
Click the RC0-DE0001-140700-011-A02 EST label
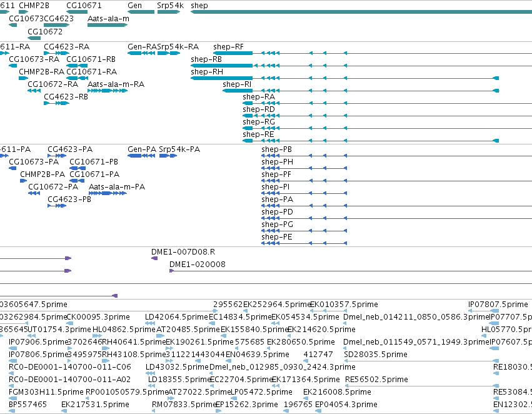pos(69,380)
